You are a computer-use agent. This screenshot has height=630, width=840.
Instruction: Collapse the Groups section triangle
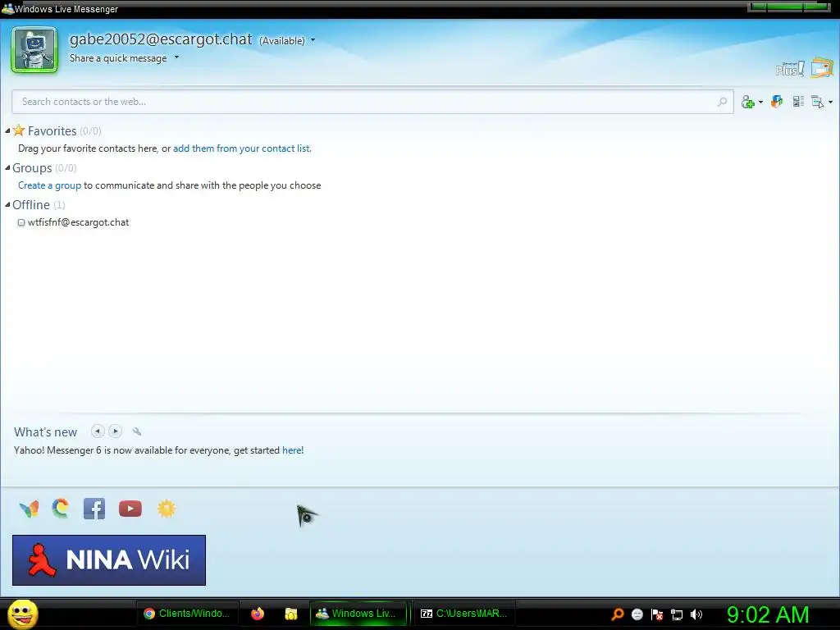click(7, 167)
